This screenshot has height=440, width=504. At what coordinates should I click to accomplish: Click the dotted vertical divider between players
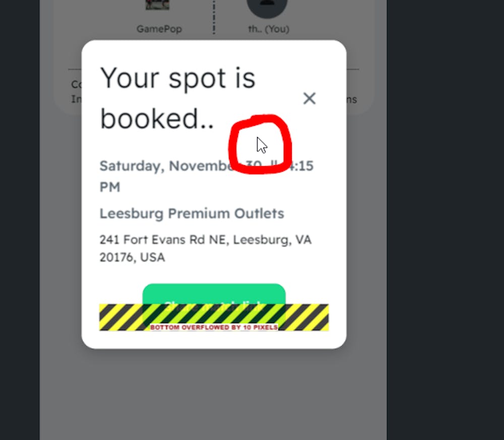click(214, 17)
